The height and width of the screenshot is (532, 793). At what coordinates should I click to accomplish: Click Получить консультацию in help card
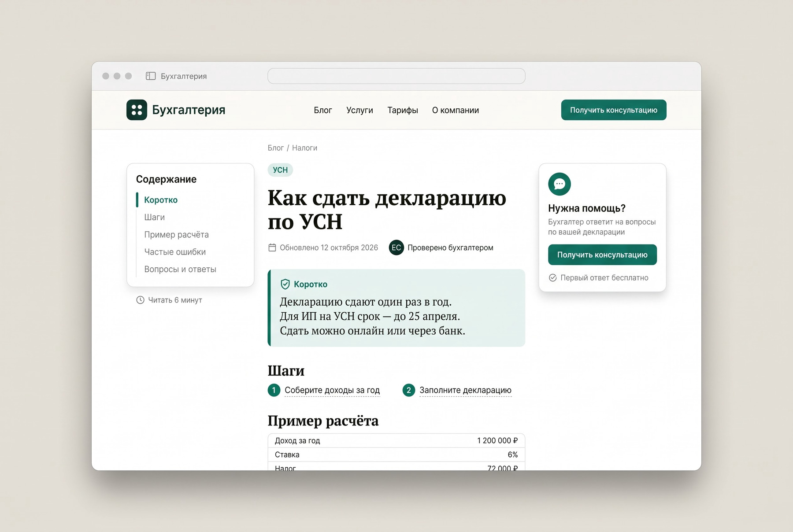coord(602,255)
